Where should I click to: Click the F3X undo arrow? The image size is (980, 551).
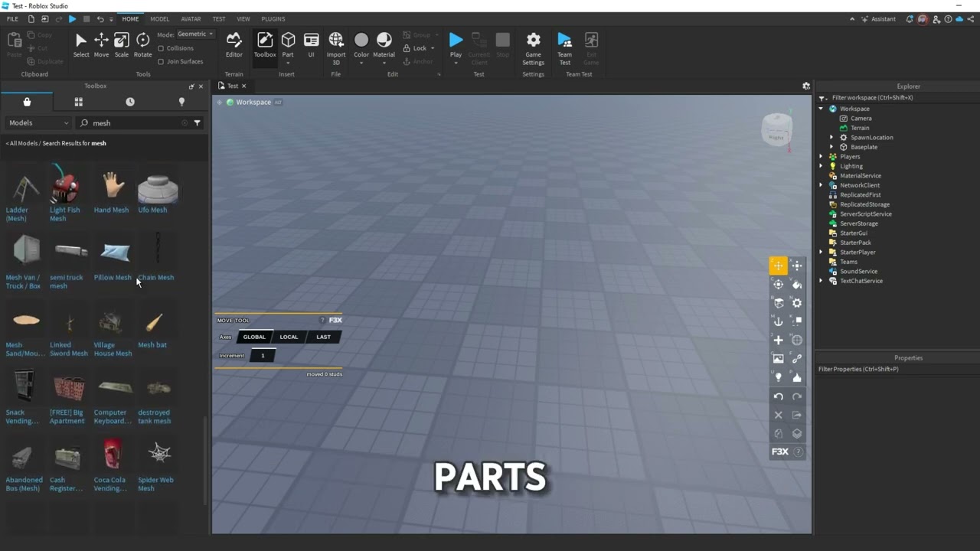coord(778,396)
